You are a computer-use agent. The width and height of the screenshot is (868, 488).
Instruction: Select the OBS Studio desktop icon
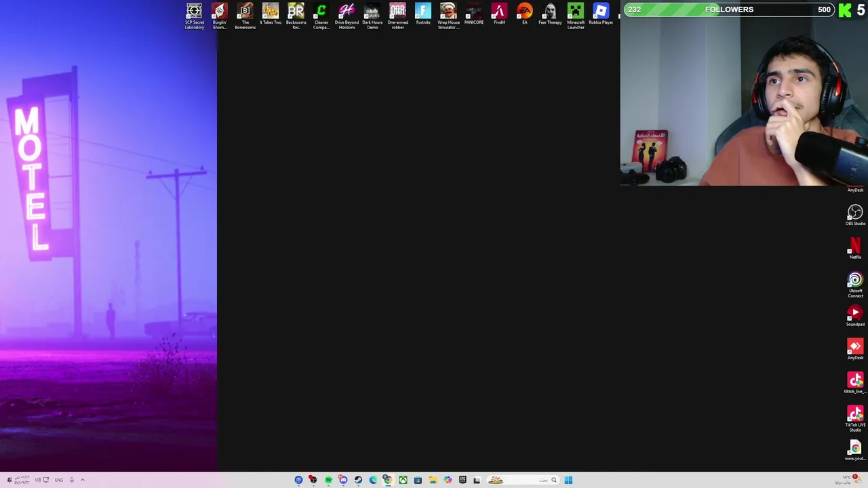(855, 216)
